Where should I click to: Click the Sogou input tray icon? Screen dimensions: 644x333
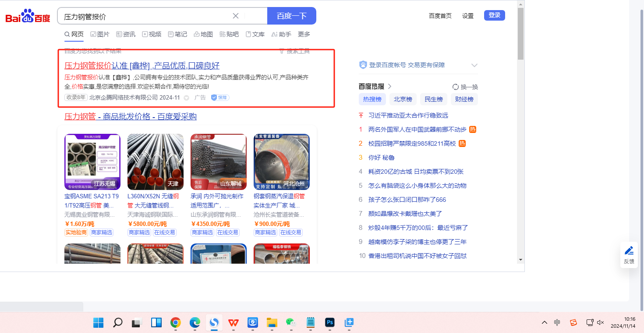pyautogui.click(x=573, y=322)
